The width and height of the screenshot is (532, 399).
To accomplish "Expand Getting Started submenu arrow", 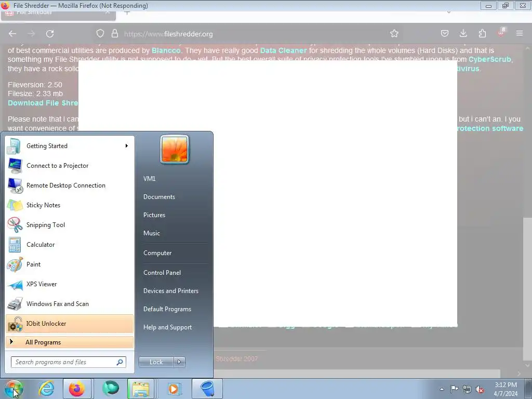I will tap(127, 146).
